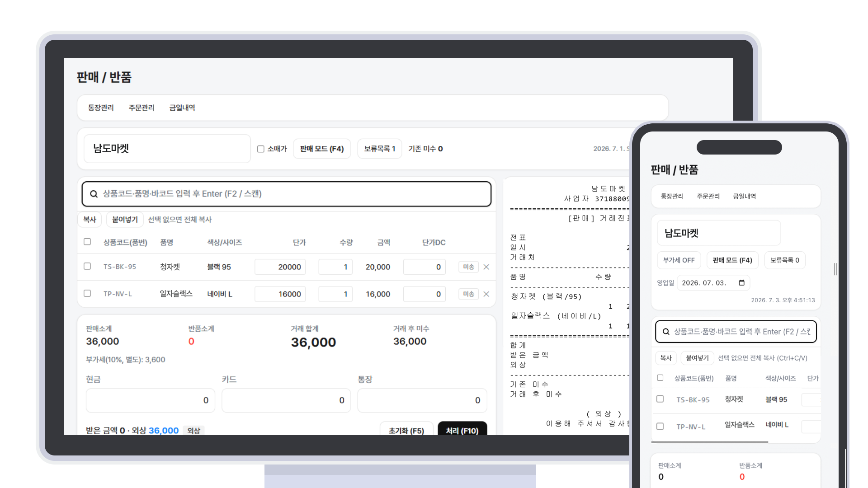Edit quantity field in the TP-NV-L row

click(x=335, y=294)
